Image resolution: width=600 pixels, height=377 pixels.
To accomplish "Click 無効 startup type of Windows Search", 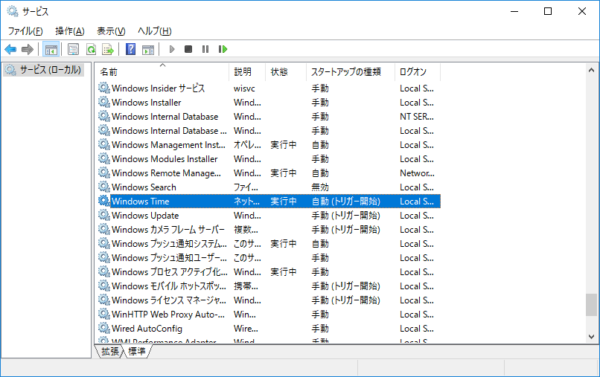I will click(x=320, y=187).
